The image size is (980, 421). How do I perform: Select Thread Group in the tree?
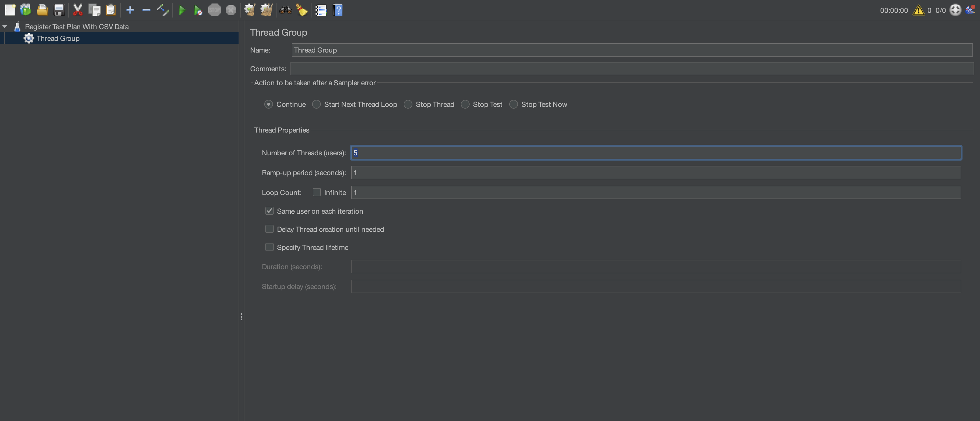coord(59,38)
